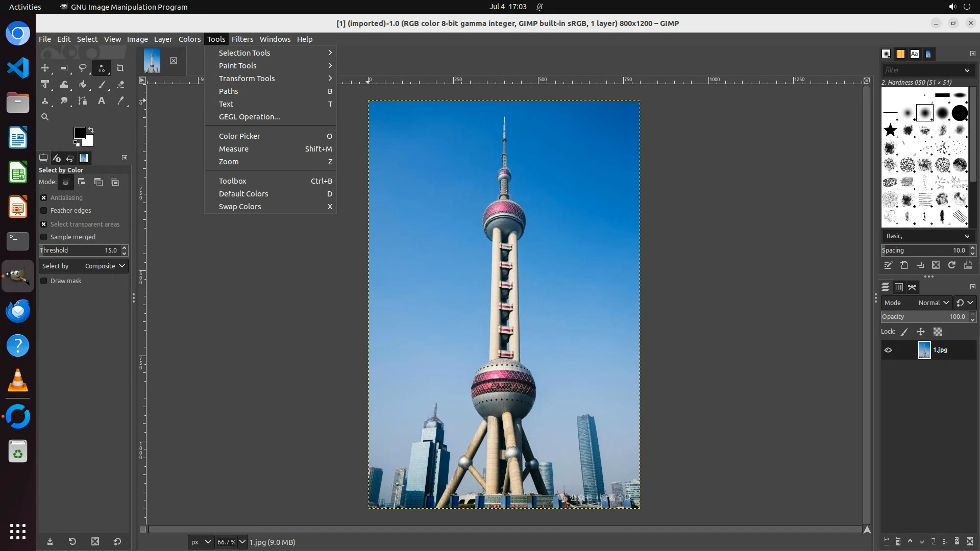Pick the Paths tool icon

83,101
